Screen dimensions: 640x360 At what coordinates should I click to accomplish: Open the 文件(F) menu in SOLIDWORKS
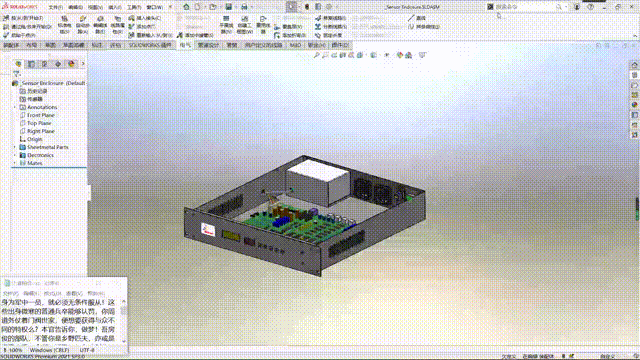coord(56,7)
